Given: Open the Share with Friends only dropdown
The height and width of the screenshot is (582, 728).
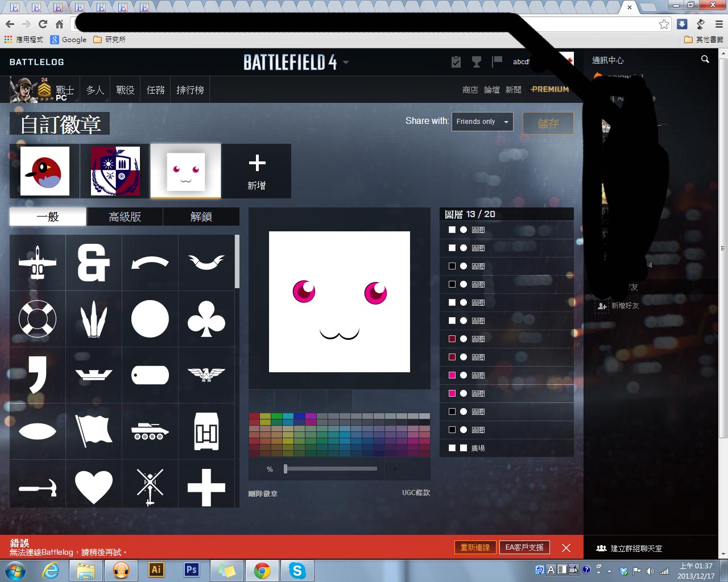Looking at the screenshot, I should point(482,122).
